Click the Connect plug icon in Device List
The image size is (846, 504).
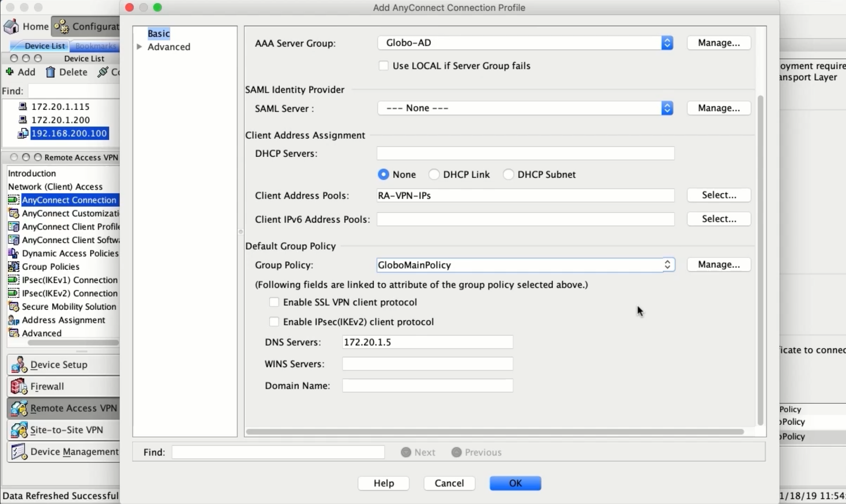[103, 72]
